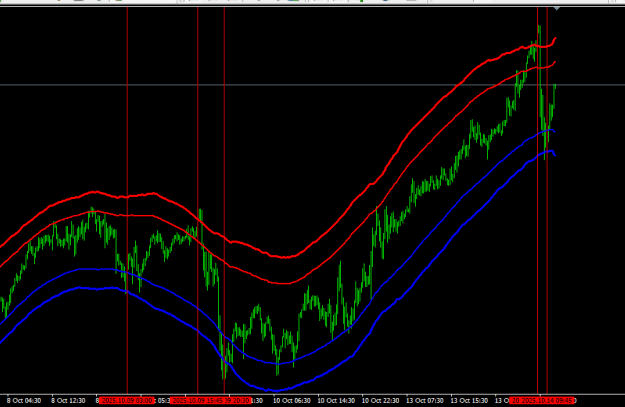Click the red date label 2025.10.09 03:00

126,400
